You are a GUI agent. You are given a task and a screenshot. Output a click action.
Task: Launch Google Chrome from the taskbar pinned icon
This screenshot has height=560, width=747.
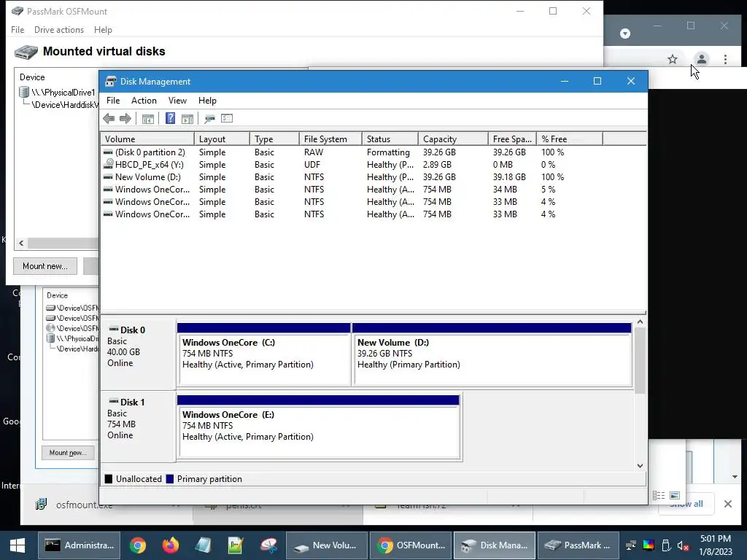point(138,545)
